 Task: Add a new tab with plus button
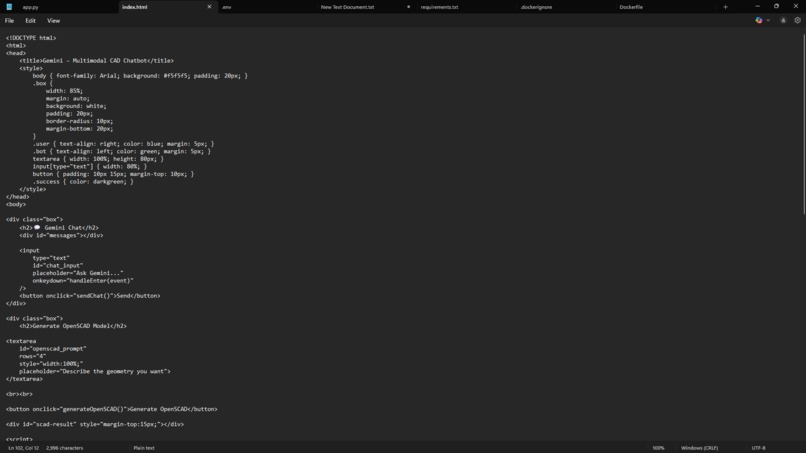[725, 7]
